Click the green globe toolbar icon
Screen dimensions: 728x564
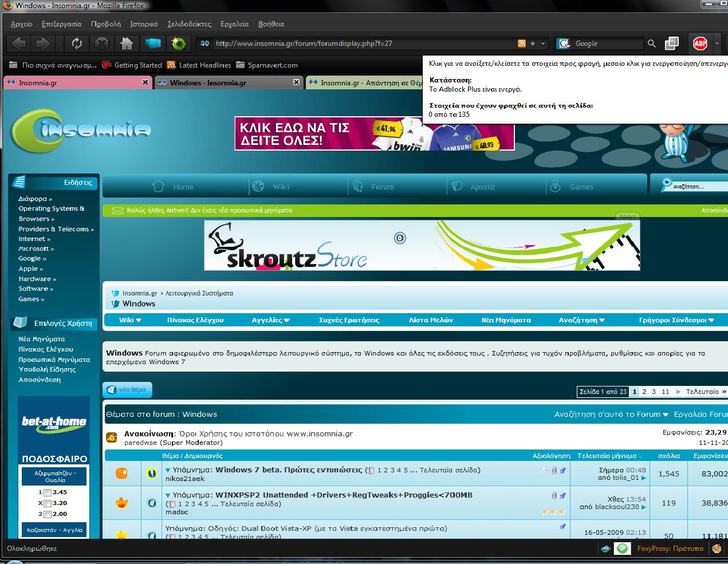pos(178,44)
